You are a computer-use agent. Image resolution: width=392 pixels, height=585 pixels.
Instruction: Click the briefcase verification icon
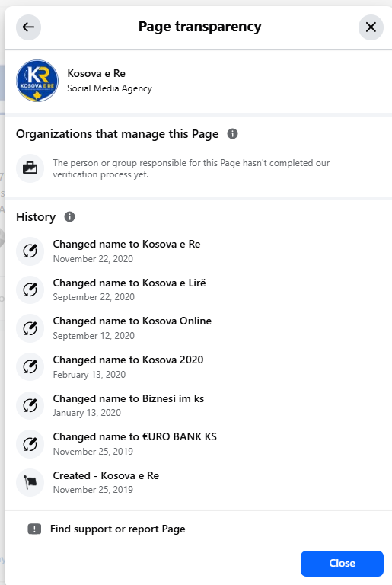point(30,168)
